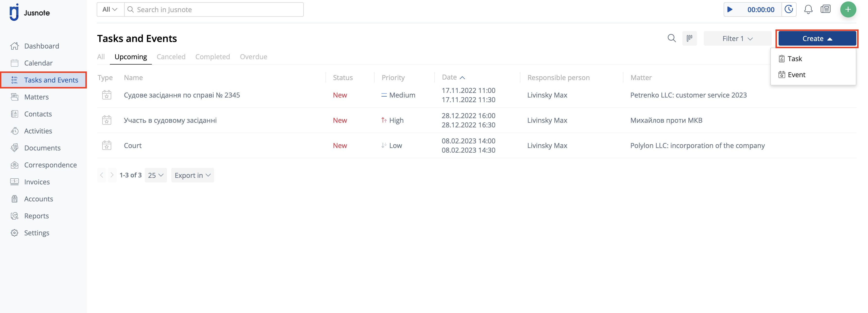Expand the Filter 1 dropdown
868x313 pixels.
tap(737, 38)
